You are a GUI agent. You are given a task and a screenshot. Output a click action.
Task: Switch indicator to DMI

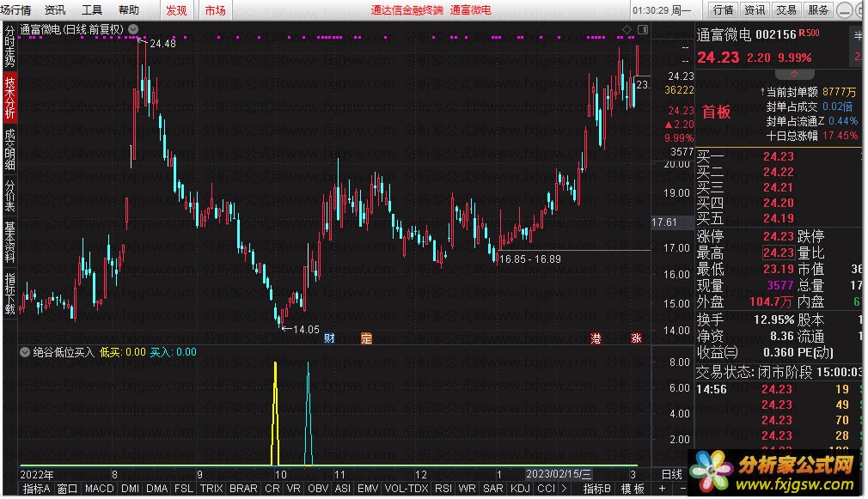[130, 489]
